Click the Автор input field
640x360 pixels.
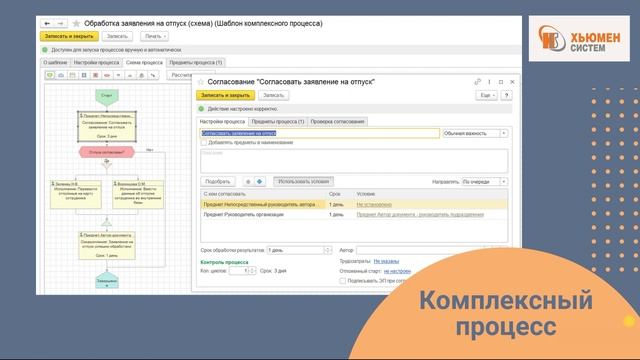[432, 250]
